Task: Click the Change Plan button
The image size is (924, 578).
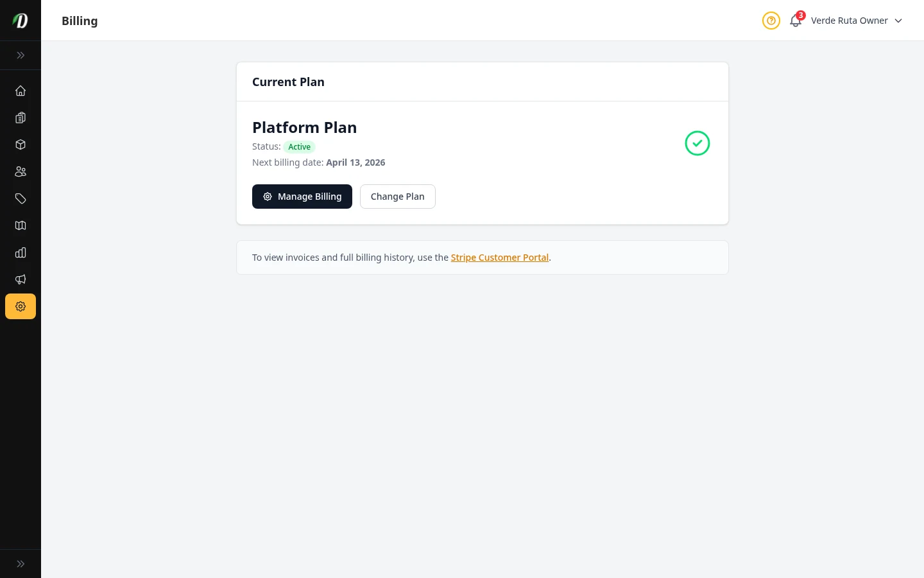Action: click(397, 197)
